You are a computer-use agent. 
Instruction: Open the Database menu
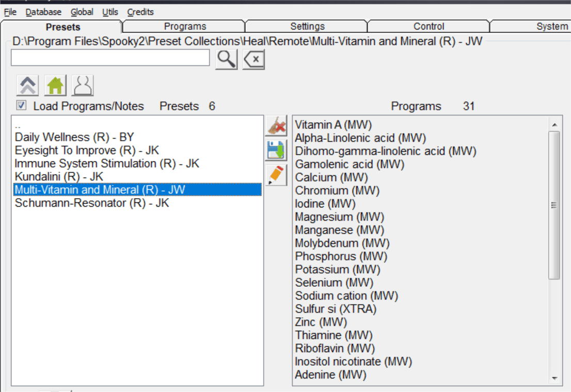(43, 12)
